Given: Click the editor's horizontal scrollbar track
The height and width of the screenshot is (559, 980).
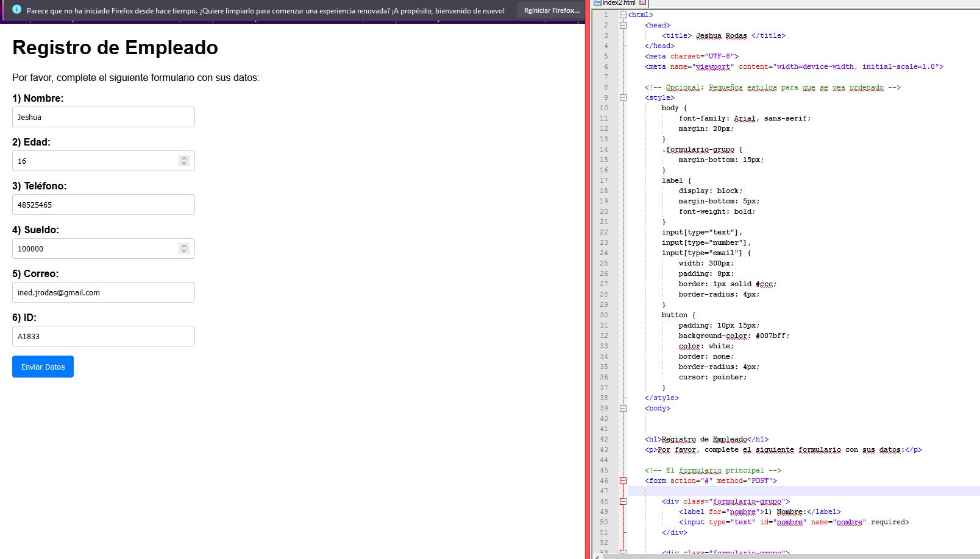Looking at the screenshot, I should 792,556.
